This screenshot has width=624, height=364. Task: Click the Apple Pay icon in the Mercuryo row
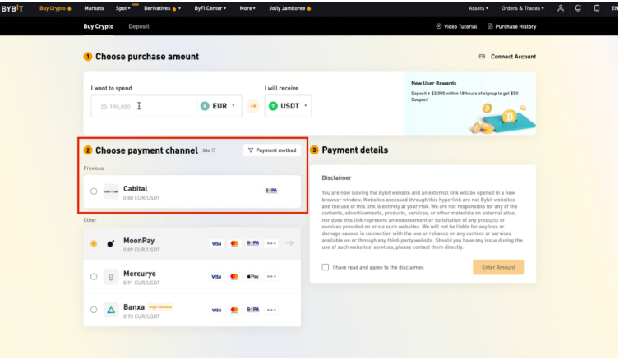(x=252, y=276)
